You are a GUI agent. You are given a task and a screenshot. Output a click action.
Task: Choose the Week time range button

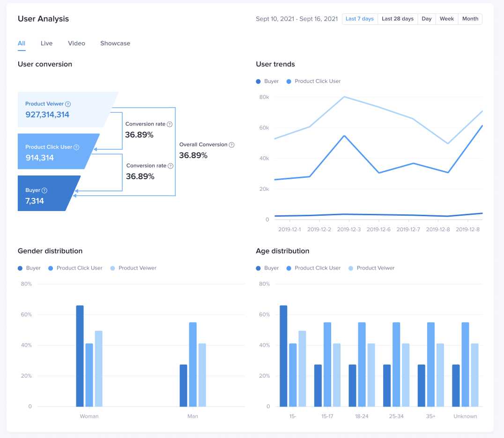point(447,19)
